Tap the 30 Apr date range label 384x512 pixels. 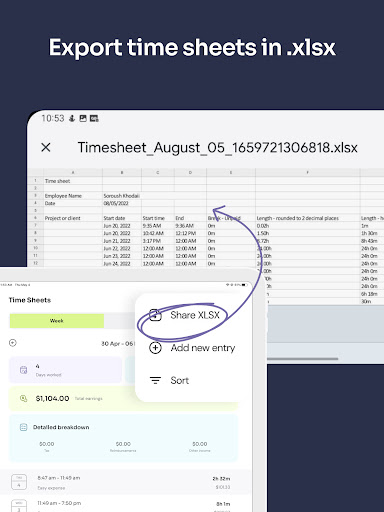coord(117,343)
